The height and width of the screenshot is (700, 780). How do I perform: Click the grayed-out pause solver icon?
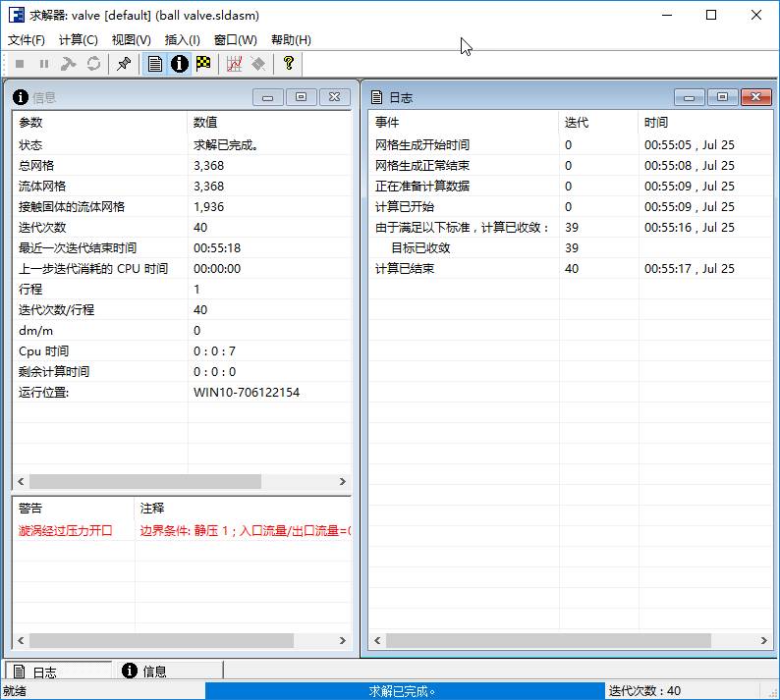pyautogui.click(x=44, y=64)
